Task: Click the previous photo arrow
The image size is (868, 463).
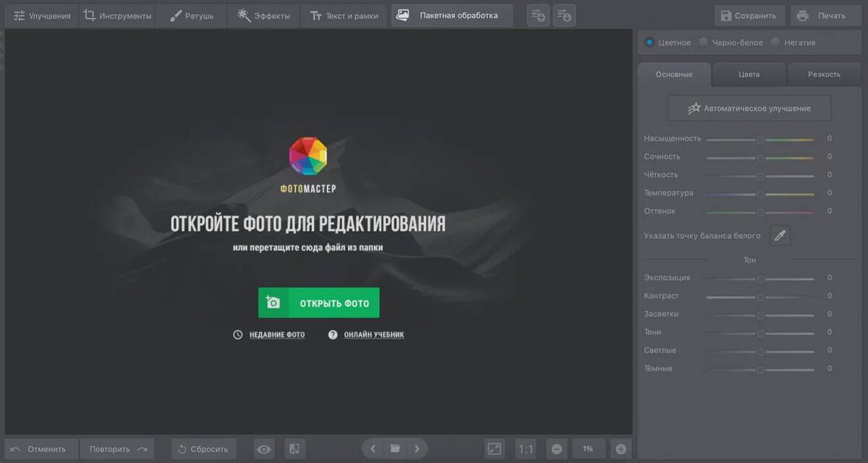Action: pyautogui.click(x=373, y=449)
